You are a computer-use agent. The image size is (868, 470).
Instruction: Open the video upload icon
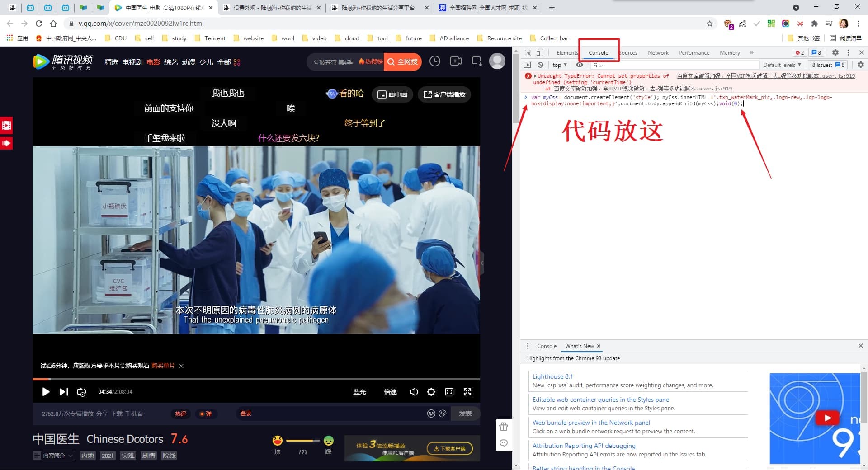coord(456,61)
